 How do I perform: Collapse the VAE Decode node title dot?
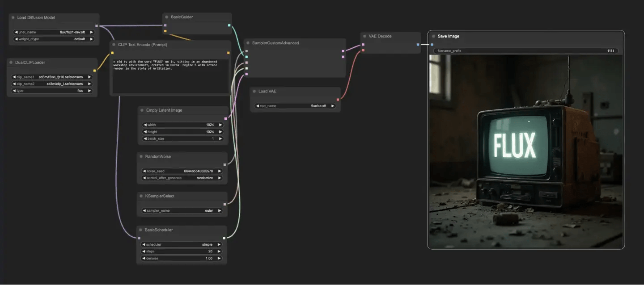tap(365, 36)
